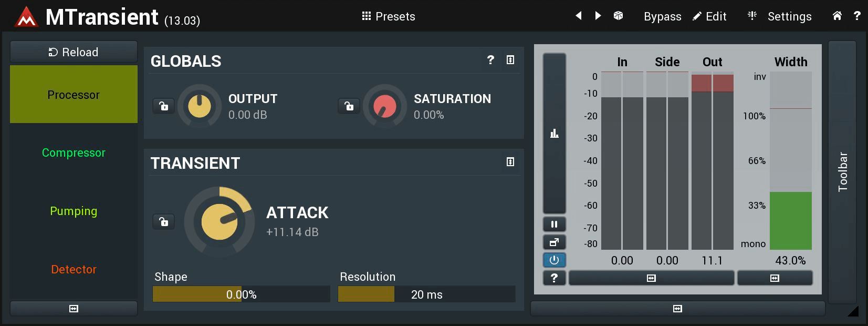This screenshot has width=868, height=326.
Task: Toggle the SATURATION knob lock
Action: [349, 106]
